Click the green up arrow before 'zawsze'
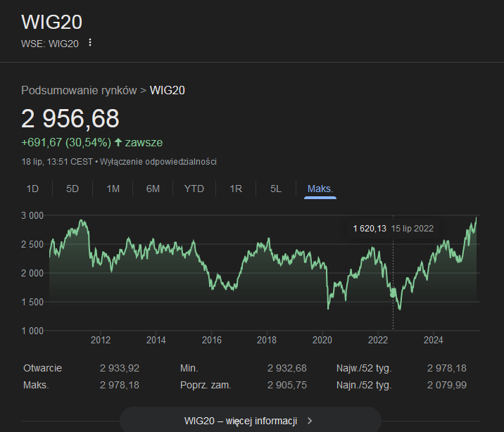The image size is (504, 432). (x=118, y=142)
